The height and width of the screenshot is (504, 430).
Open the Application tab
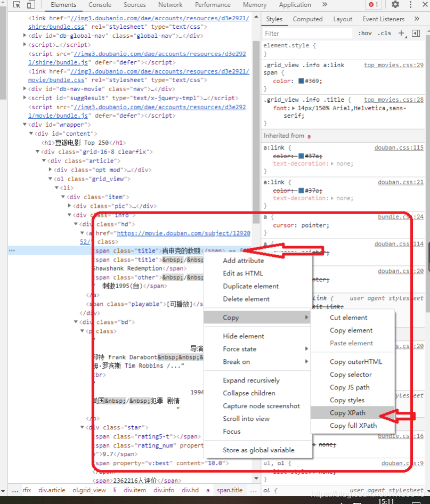tap(295, 5)
